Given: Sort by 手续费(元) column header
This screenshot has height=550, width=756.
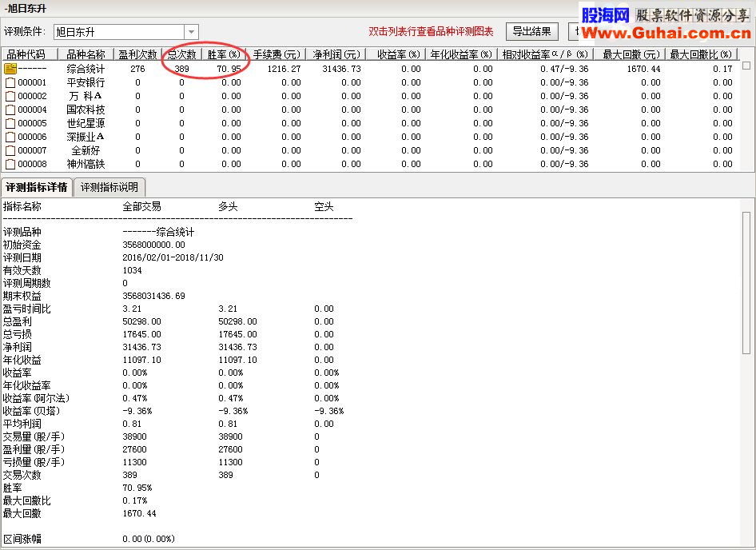Looking at the screenshot, I should click(x=277, y=54).
